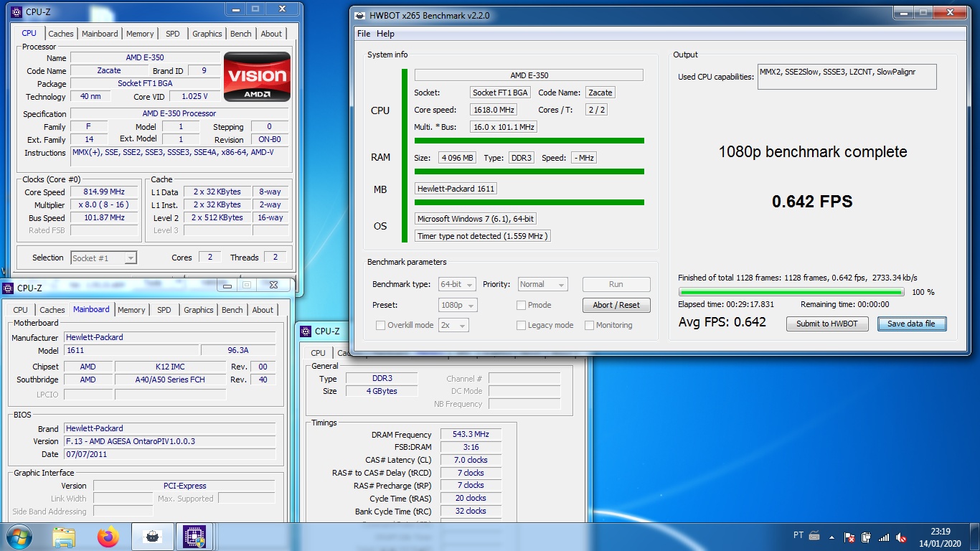The width and height of the screenshot is (980, 551).
Task: Open the muted volume tray icon
Action: (x=901, y=537)
